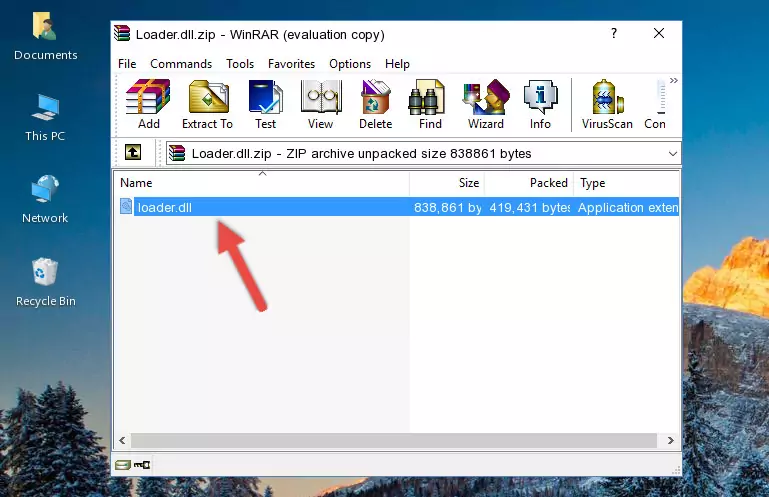Screen dimensions: 769x497
Task: Select the Documents desktop icon
Action: (x=46, y=37)
